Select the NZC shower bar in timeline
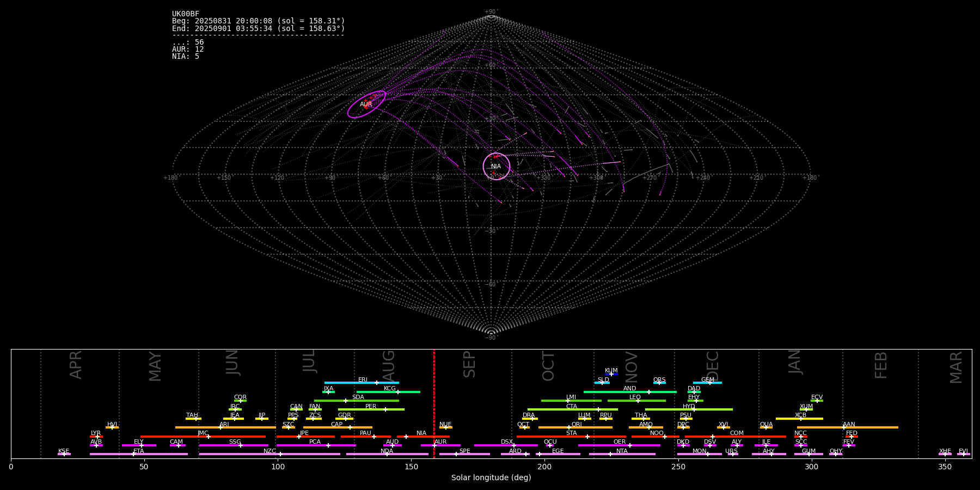 [x=269, y=454]
